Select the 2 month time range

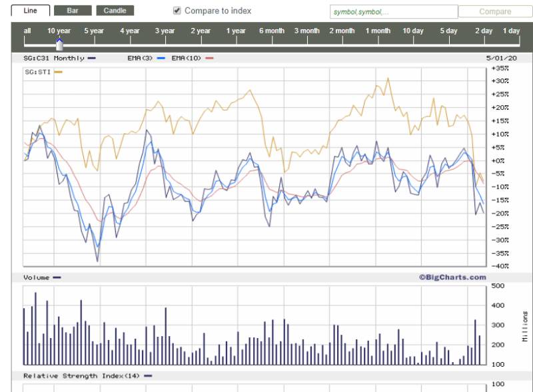[342, 31]
